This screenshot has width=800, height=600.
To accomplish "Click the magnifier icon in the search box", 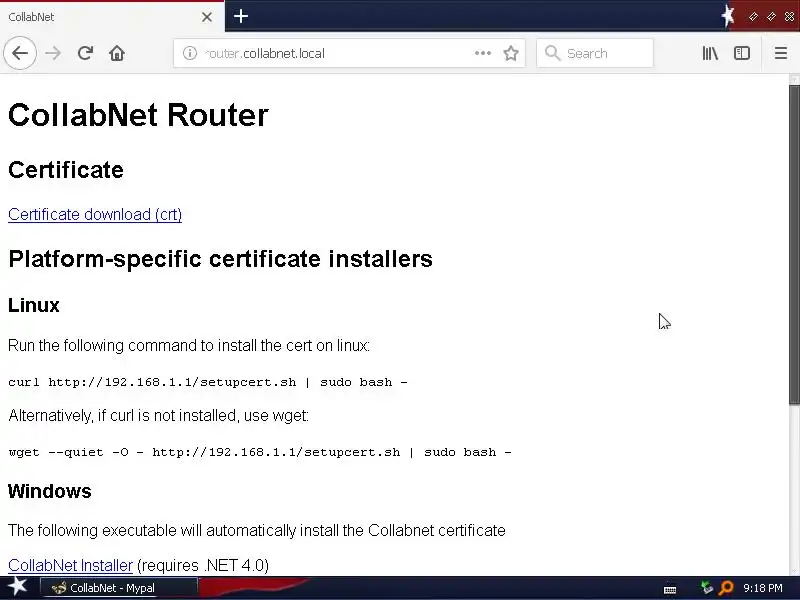I will [553, 53].
